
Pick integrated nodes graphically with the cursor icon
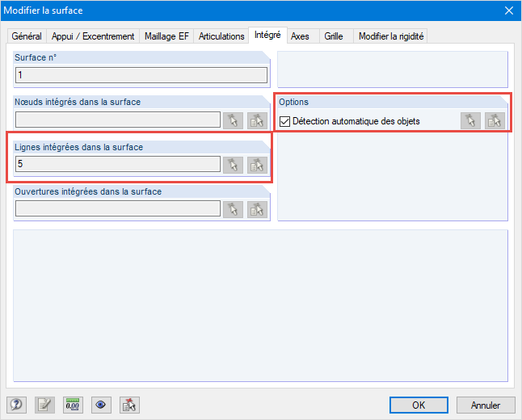233,120
